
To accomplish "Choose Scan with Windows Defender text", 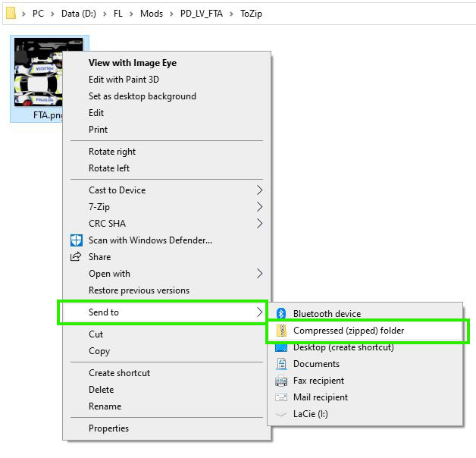I will tap(150, 240).
